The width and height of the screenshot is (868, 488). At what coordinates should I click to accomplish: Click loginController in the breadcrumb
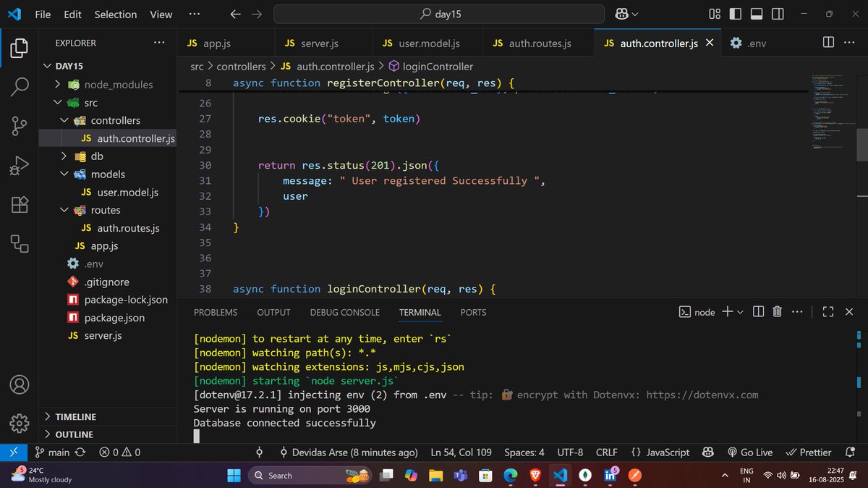[x=438, y=66]
